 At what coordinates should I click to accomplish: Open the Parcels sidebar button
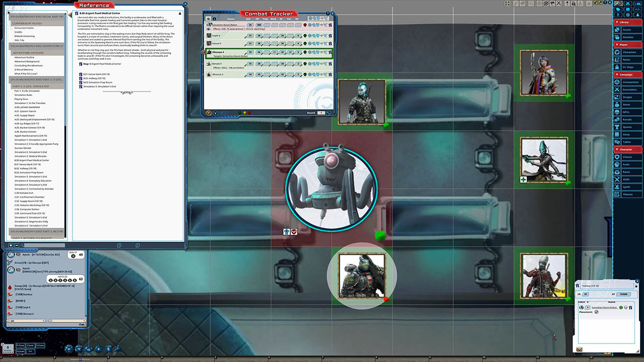click(627, 119)
